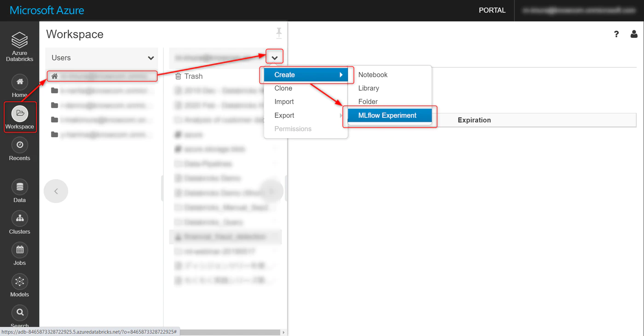Select the home folder in Users list
Image resolution: width=644 pixels, height=336 pixels.
coord(102,76)
